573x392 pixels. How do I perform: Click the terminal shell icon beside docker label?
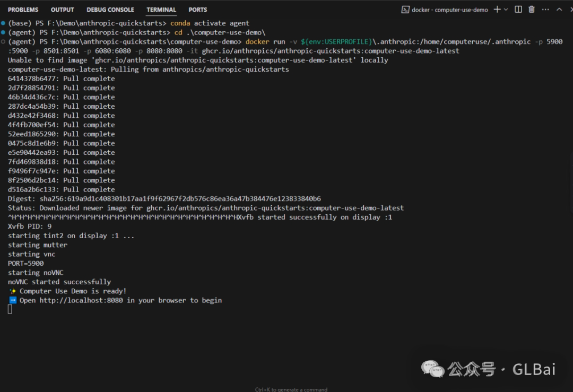(405, 10)
